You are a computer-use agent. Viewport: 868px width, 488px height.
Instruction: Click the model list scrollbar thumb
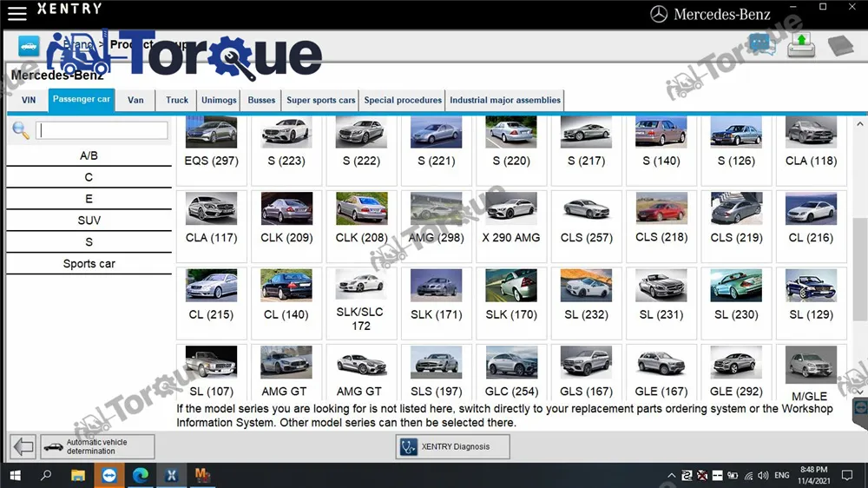(859, 269)
